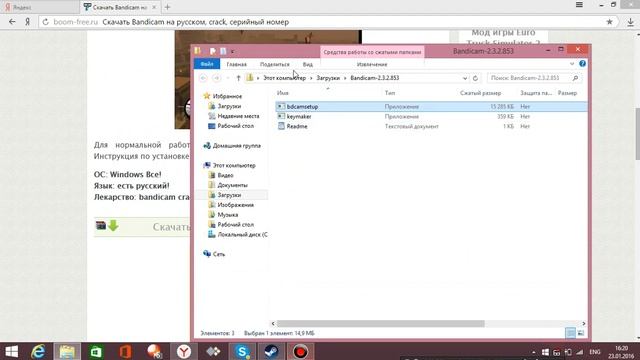The height and width of the screenshot is (360, 640).
Task: Expand the Explorer ribbon chevron
Action: 572,64
